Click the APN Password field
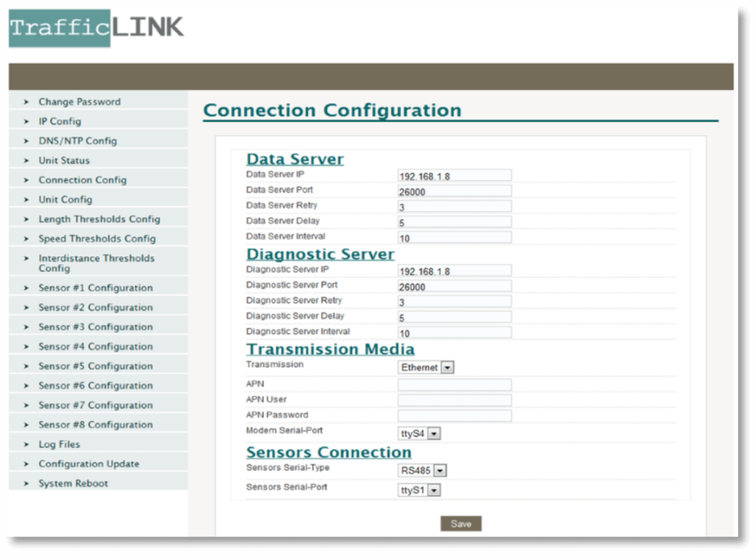This screenshot has height=554, width=756. [454, 416]
